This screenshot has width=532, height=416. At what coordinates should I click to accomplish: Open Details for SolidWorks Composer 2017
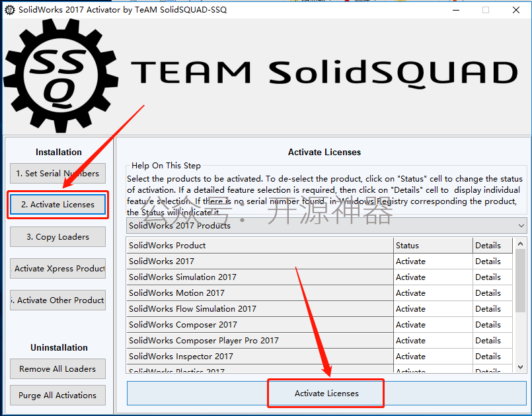(x=492, y=325)
